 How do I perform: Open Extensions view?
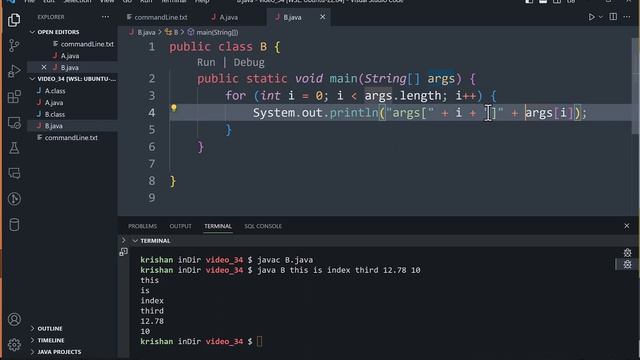coord(14,97)
